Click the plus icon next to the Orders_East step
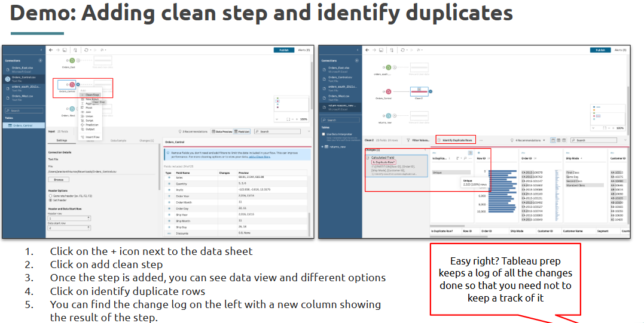The image size is (644, 323). pos(78,61)
